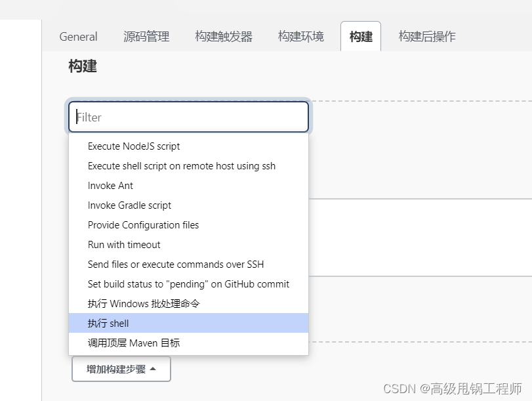The height and width of the screenshot is (401, 532).
Task: Select "Set build status to pending on GitHub commit"
Action: (188, 284)
